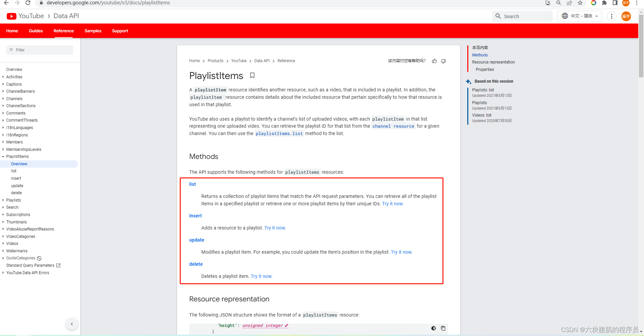Image resolution: width=644 pixels, height=336 pixels.
Task: Open the channel resource code link
Action: pos(393,126)
